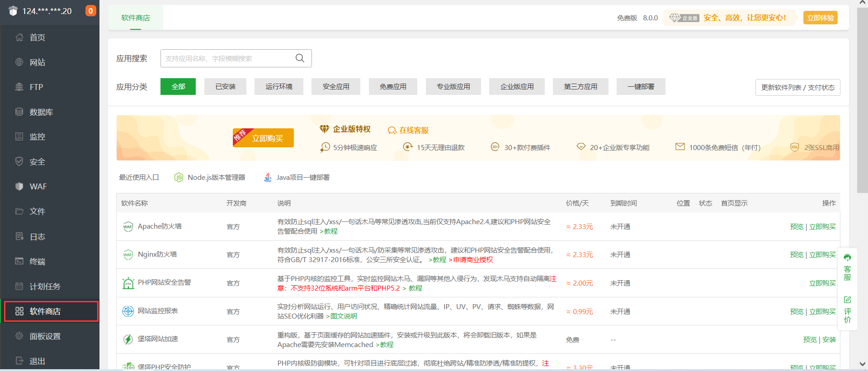The width and height of the screenshot is (868, 371).
Task: Select the 第三方应用 category filter
Action: click(580, 86)
